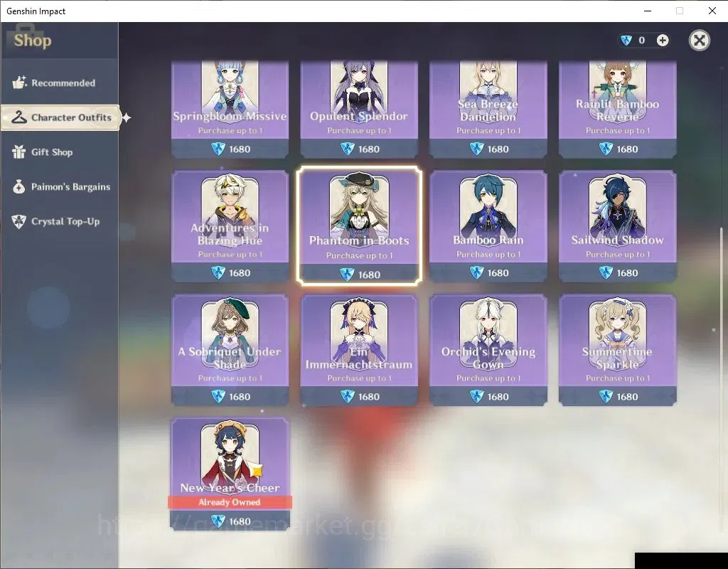Image resolution: width=728 pixels, height=569 pixels.
Task: Close the Genshin Impact window
Action: tap(712, 11)
